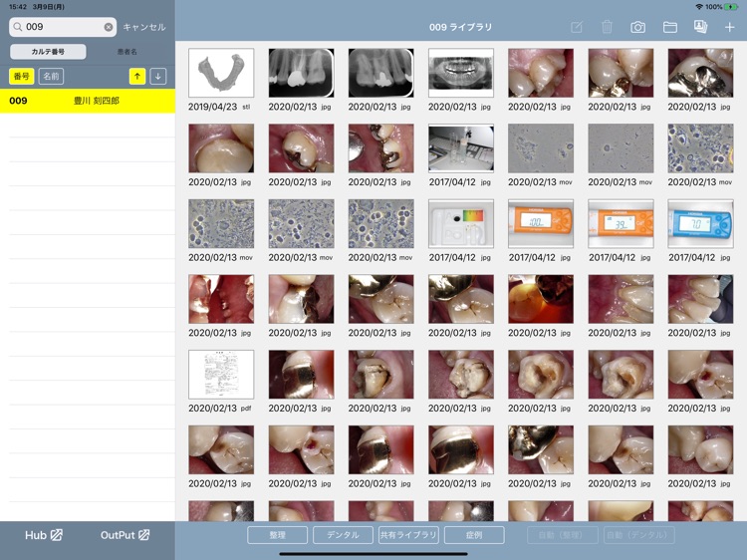
Task: Open the color chart test kit thumbnail
Action: point(461,223)
